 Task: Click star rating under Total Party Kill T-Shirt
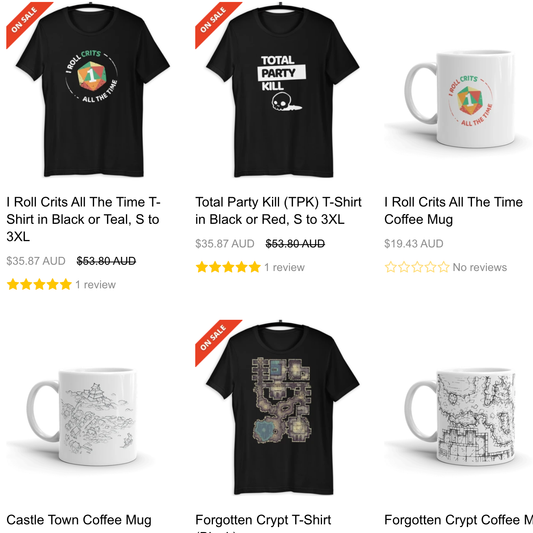click(x=228, y=267)
